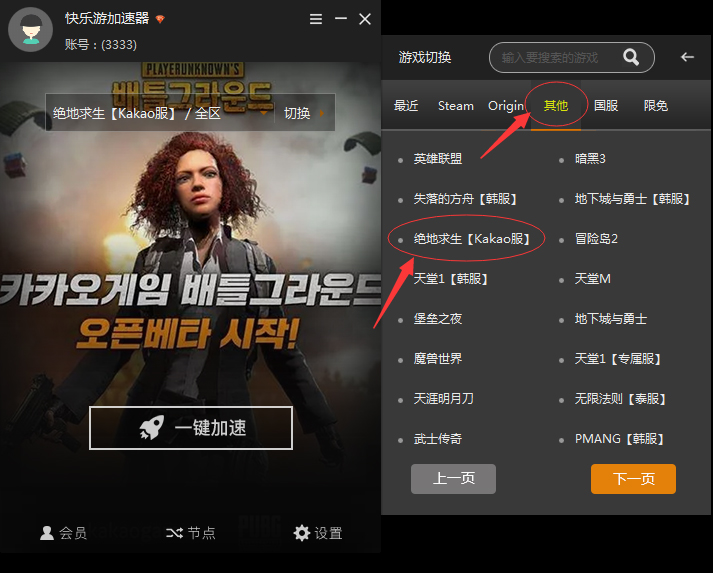Select the 其他 tab
This screenshot has height=573, width=713.
(556, 106)
